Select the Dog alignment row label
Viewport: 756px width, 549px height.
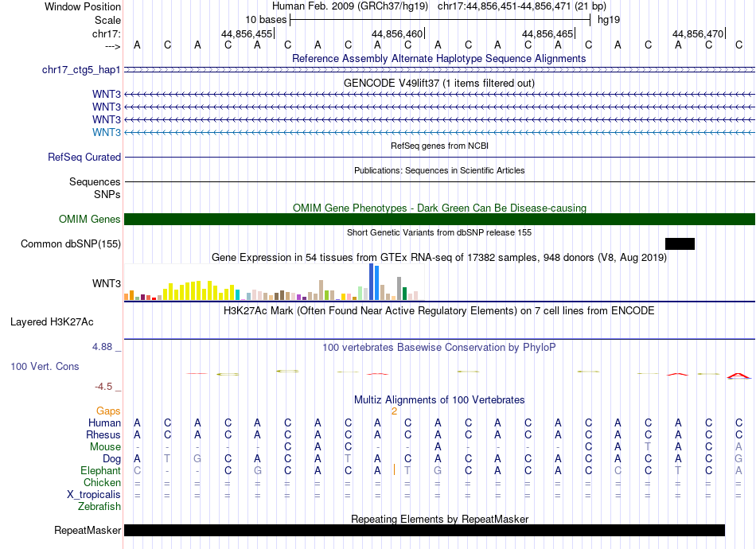click(111, 459)
